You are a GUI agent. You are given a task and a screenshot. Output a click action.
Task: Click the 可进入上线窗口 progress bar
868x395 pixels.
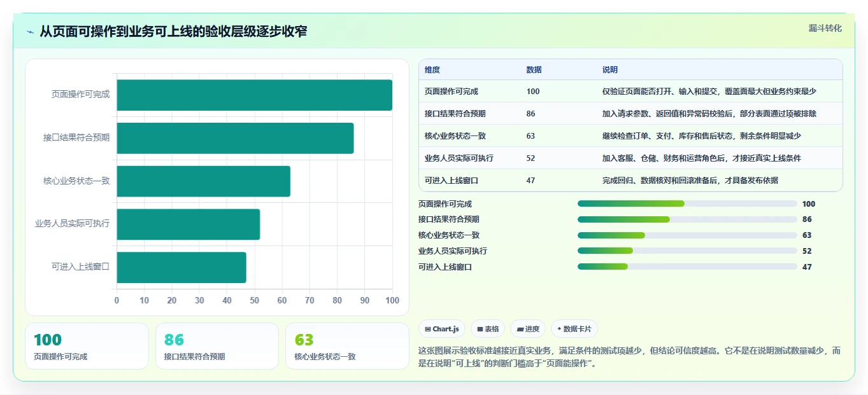point(687,267)
